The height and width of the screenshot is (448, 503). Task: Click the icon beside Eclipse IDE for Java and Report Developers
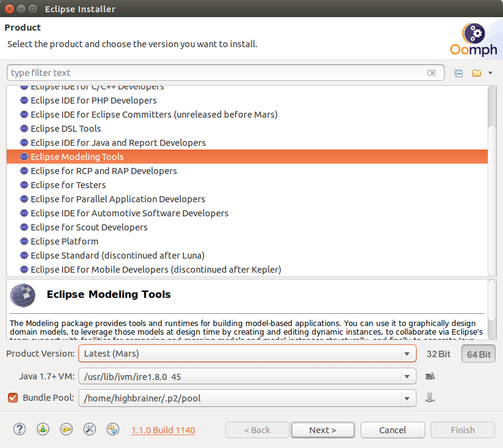(x=24, y=143)
